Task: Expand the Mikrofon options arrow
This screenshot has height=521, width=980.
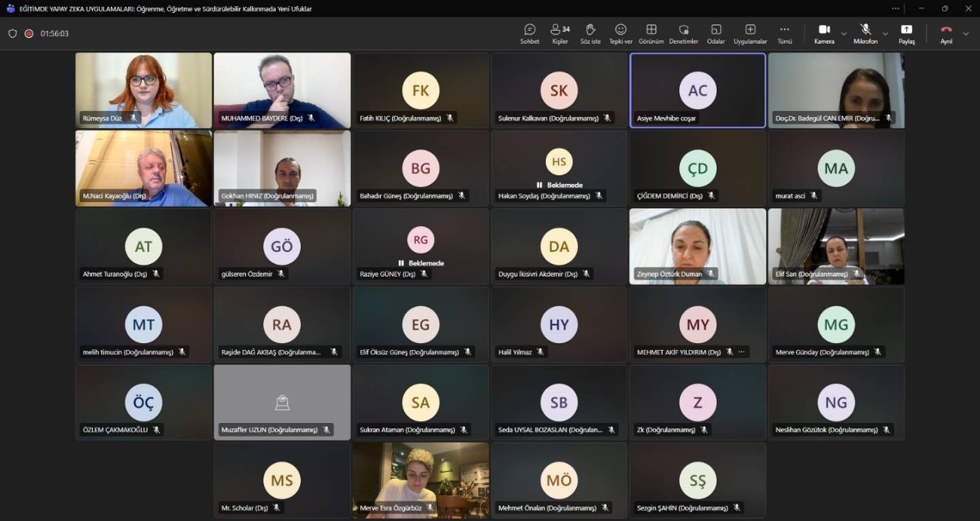Action: point(885,33)
